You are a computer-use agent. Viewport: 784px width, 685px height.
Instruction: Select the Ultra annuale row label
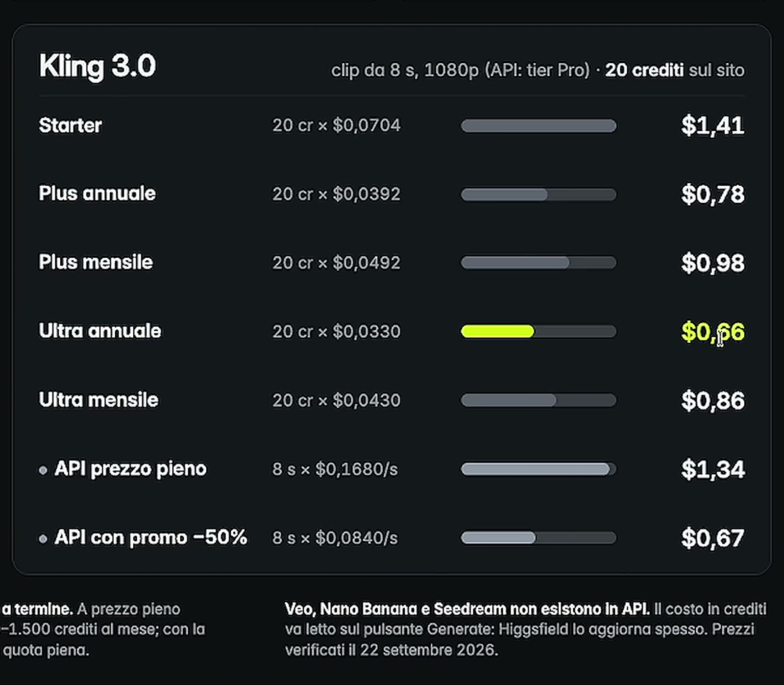tap(100, 331)
